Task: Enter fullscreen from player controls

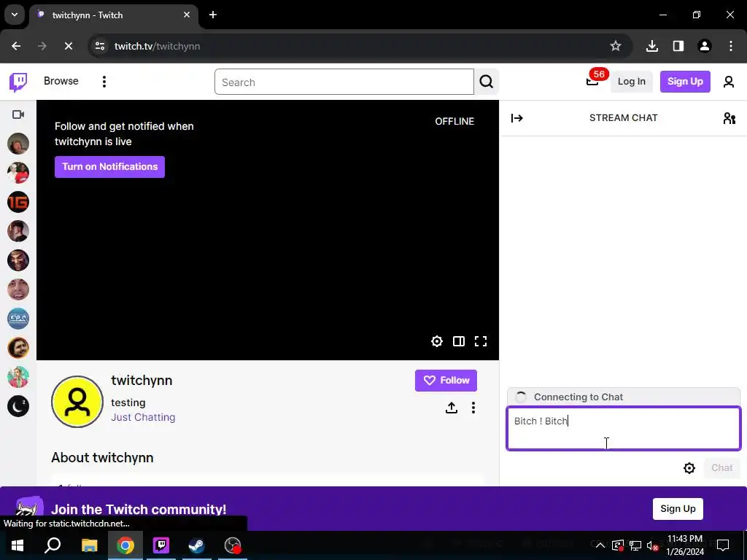Action: point(481,341)
